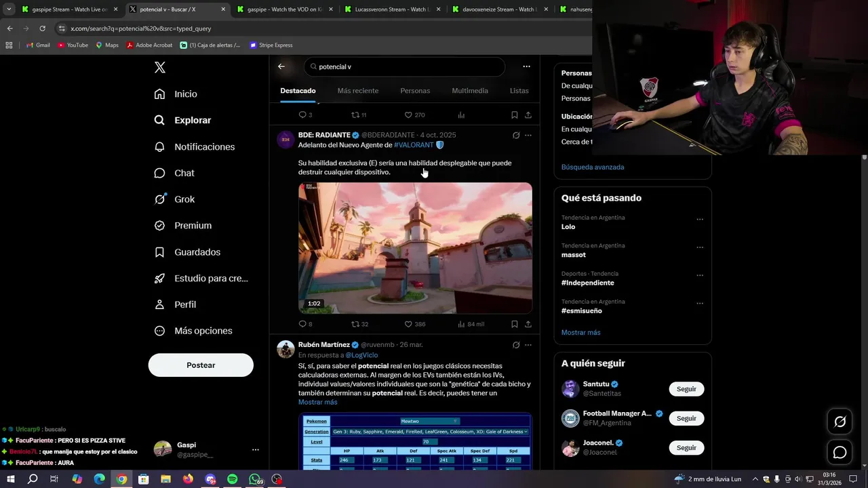Open Inicio home page
This screenshot has height=488, width=868.
click(176, 94)
